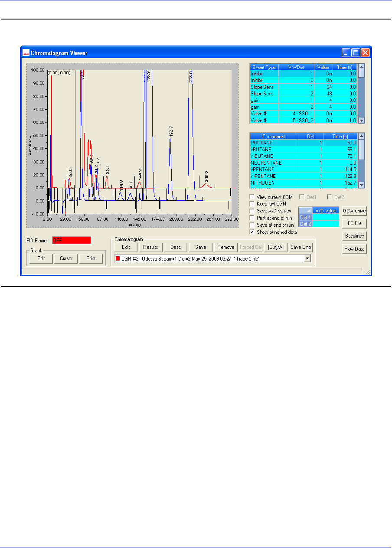Open the chromatogram selection dropdown arrow
The height and width of the screenshot is (548, 392).
click(x=308, y=258)
